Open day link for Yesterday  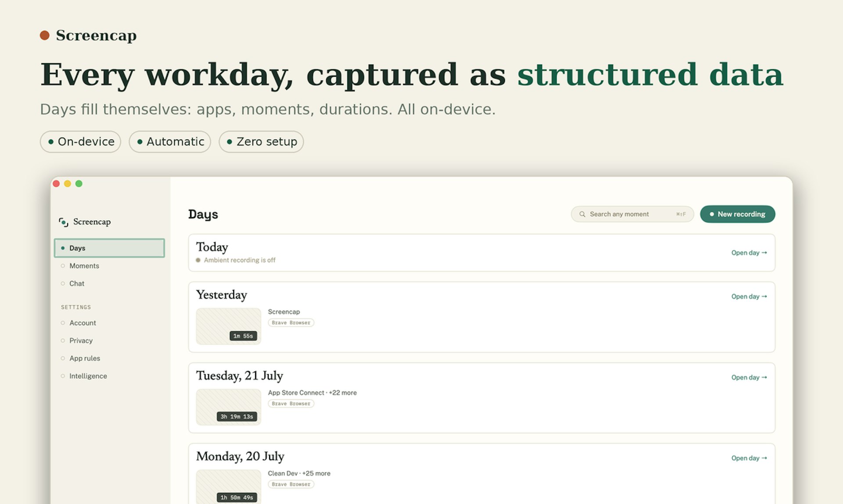[749, 297]
